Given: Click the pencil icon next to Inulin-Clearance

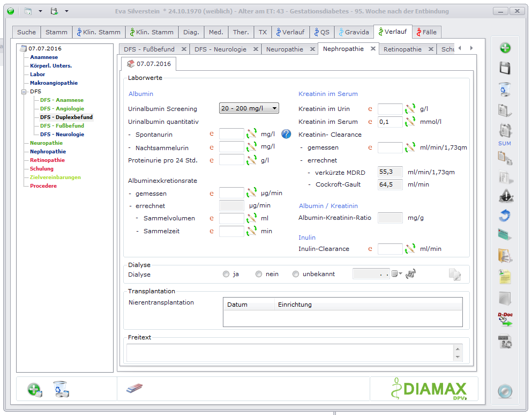Looking at the screenshot, I should [410, 249].
